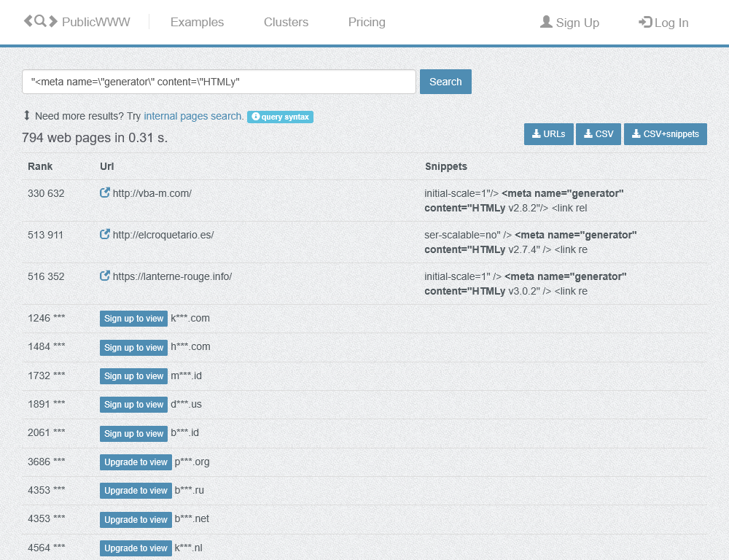
Task: Open external link icon for vba-m.com
Action: pyautogui.click(x=105, y=193)
